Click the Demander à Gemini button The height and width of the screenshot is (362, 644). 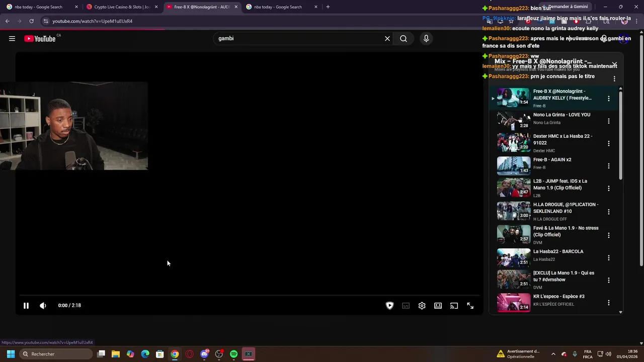click(x=565, y=7)
